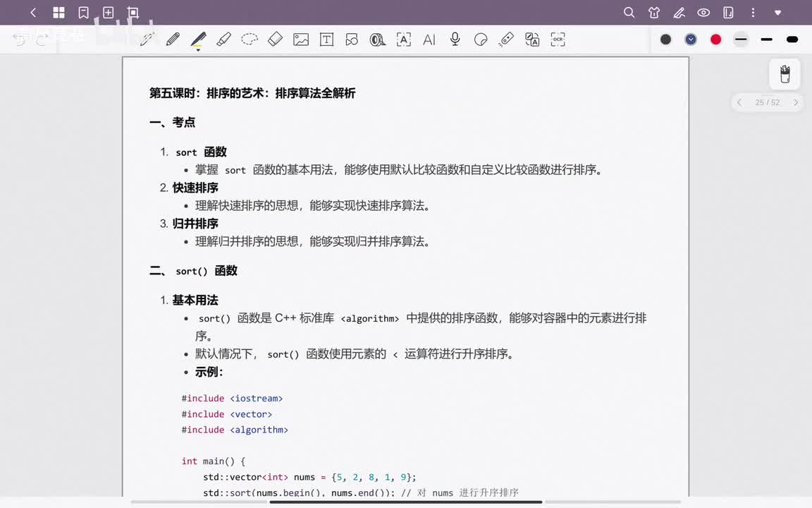Viewport: 812px width, 508px height.
Task: Select the fountain pen tool
Action: point(147,40)
